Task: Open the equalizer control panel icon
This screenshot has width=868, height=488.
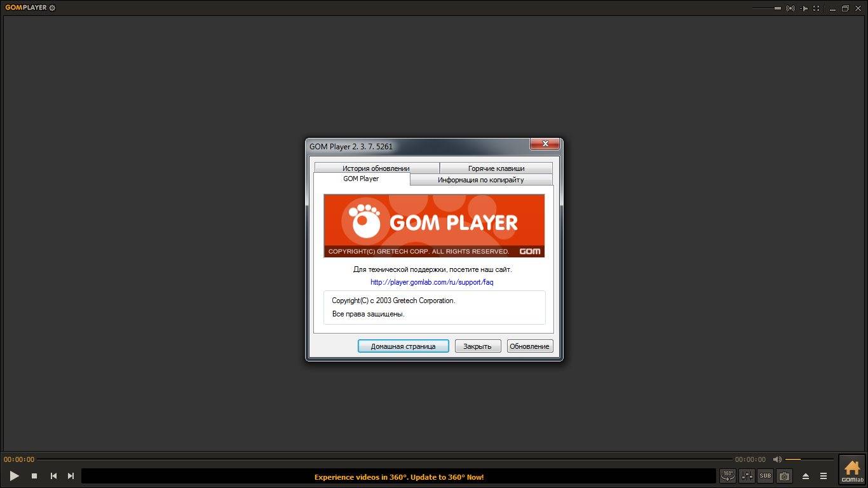Action: [x=747, y=475]
